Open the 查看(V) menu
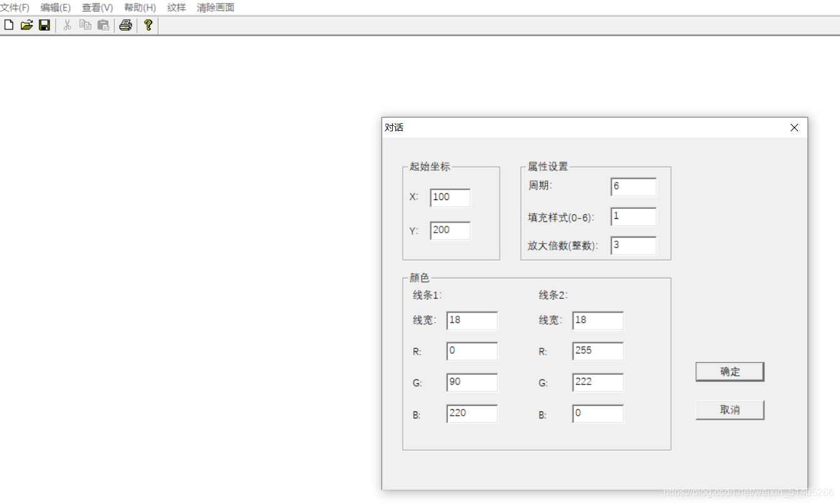This screenshot has height=504, width=840. 98,8
